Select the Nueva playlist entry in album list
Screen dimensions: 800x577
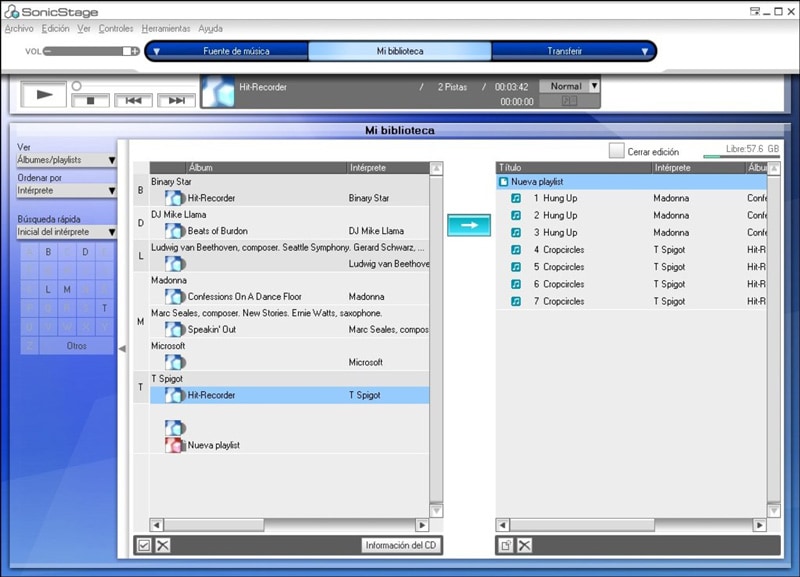coord(289,445)
